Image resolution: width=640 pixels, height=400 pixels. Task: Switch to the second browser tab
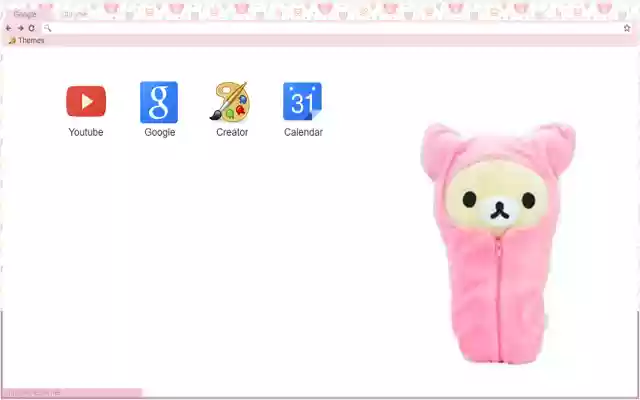tap(76, 14)
